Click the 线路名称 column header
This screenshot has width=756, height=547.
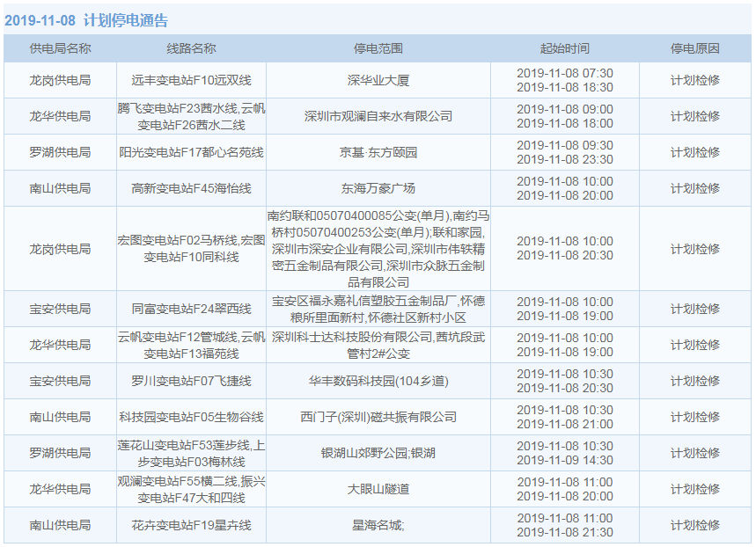click(x=191, y=48)
